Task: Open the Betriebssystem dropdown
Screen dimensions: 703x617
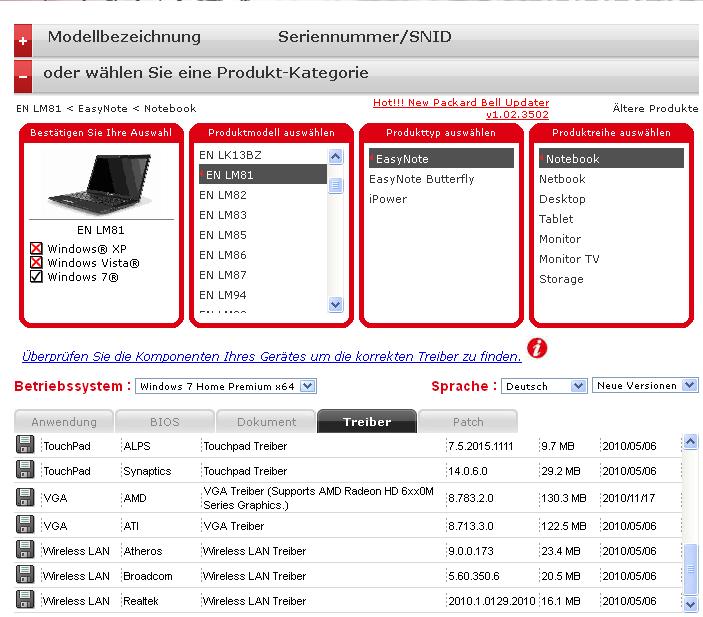Action: pyautogui.click(x=226, y=386)
